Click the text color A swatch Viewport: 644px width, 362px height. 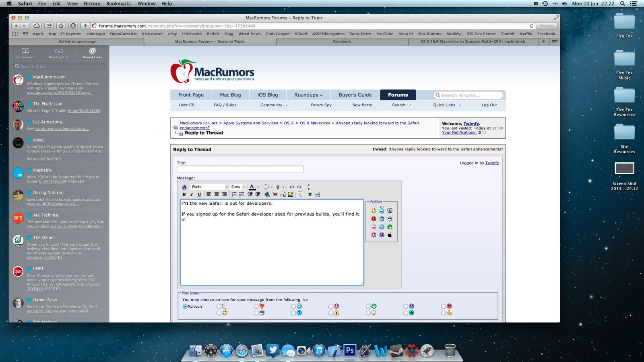[252, 187]
